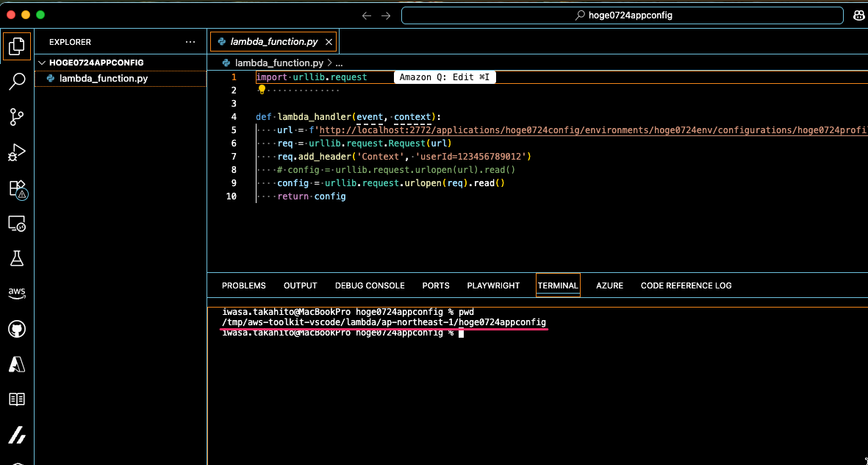Click the /tmp/aws-toolkit-vscode path in terminal output
This screenshot has width=868, height=465.
click(x=384, y=322)
